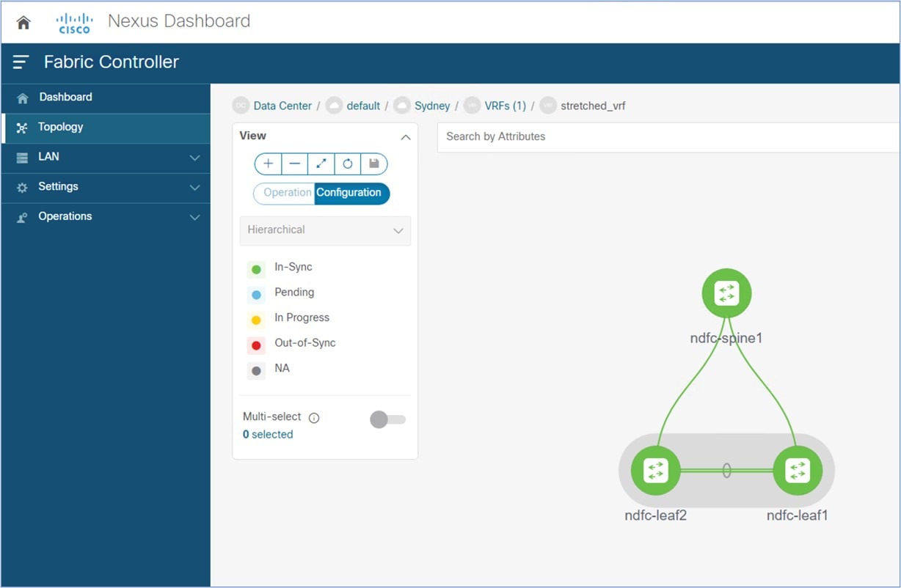901x588 pixels.
Task: Click the In-Sync legend label
Action: (x=293, y=267)
